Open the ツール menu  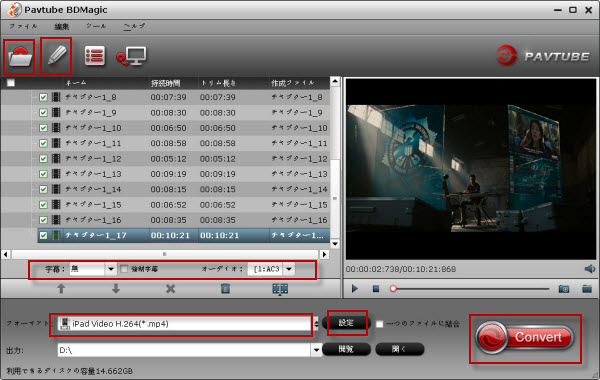96,26
